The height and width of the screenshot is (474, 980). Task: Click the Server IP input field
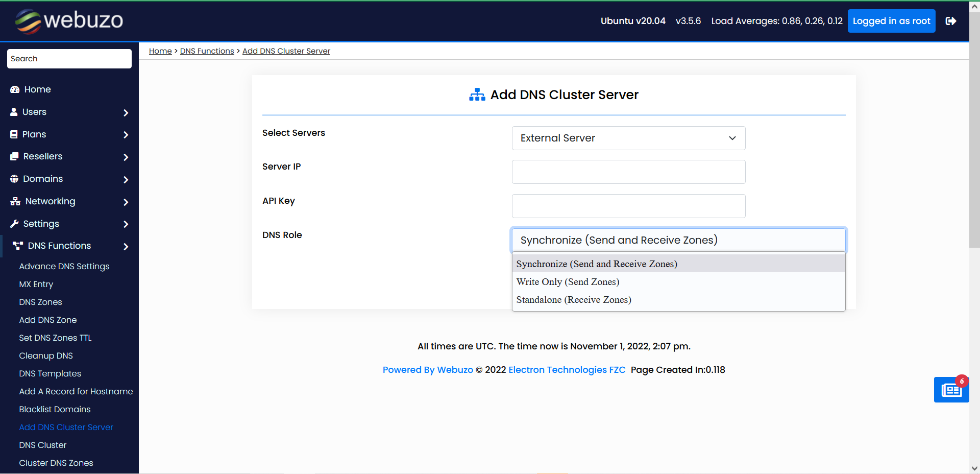pos(628,172)
